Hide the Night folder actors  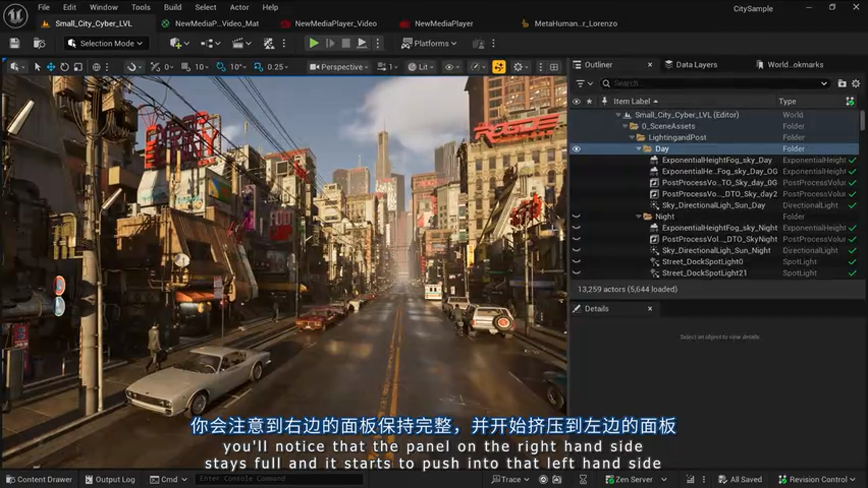576,216
